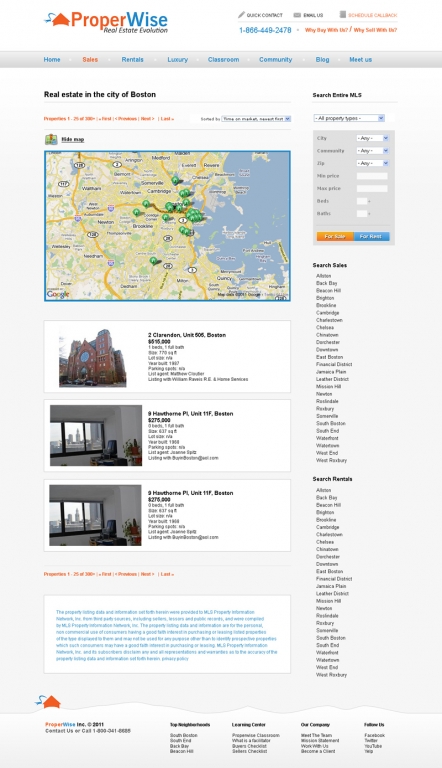Image resolution: width=442 pixels, height=768 pixels.
Task: Click Facebook in the Follow Us footer
Action: (x=374, y=735)
